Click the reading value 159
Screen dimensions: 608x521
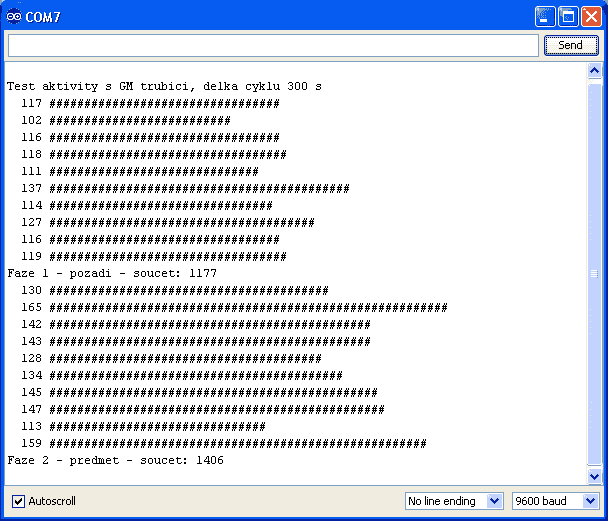click(x=31, y=443)
